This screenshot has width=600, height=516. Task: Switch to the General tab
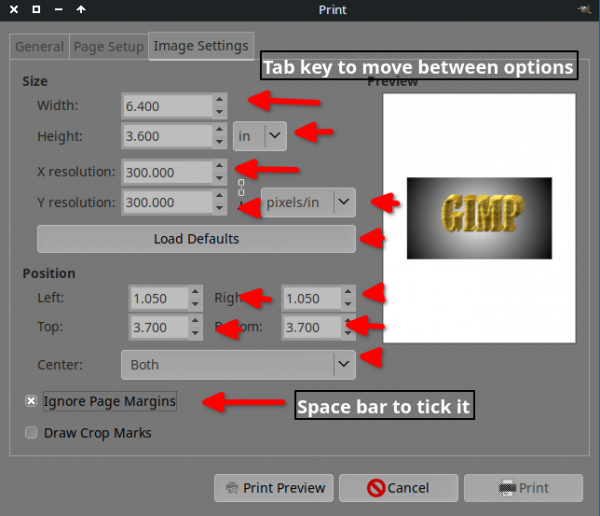tap(39, 47)
